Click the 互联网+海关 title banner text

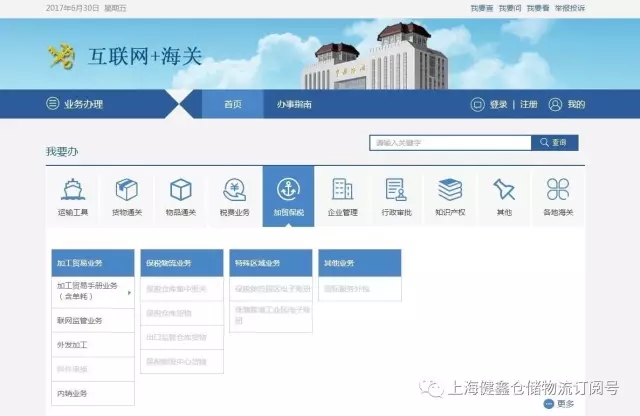[145, 56]
